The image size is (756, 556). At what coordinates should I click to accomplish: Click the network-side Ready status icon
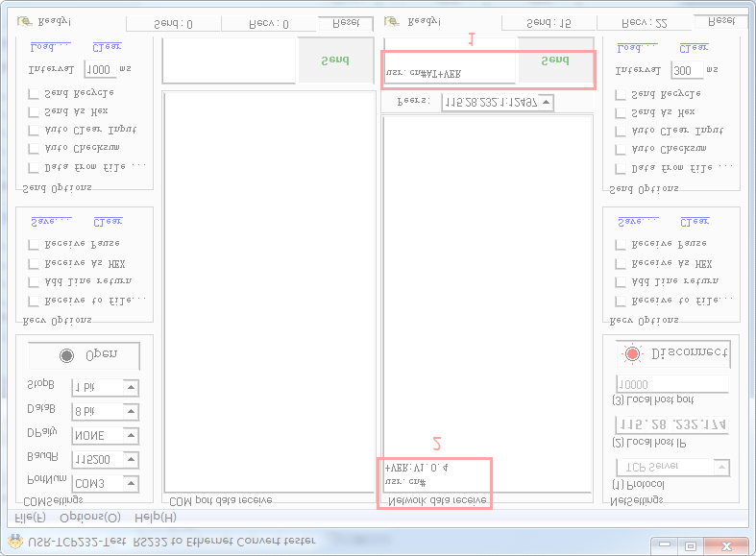coord(392,22)
